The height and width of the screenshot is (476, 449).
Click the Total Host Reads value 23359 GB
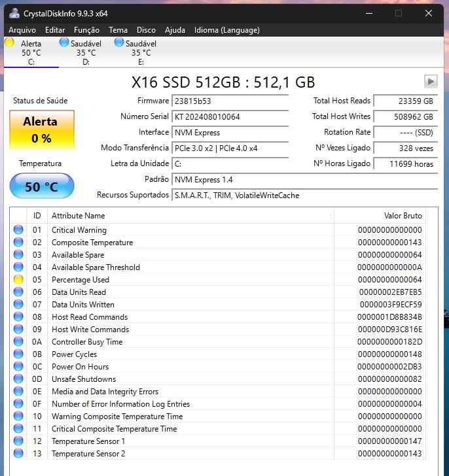[x=406, y=101]
